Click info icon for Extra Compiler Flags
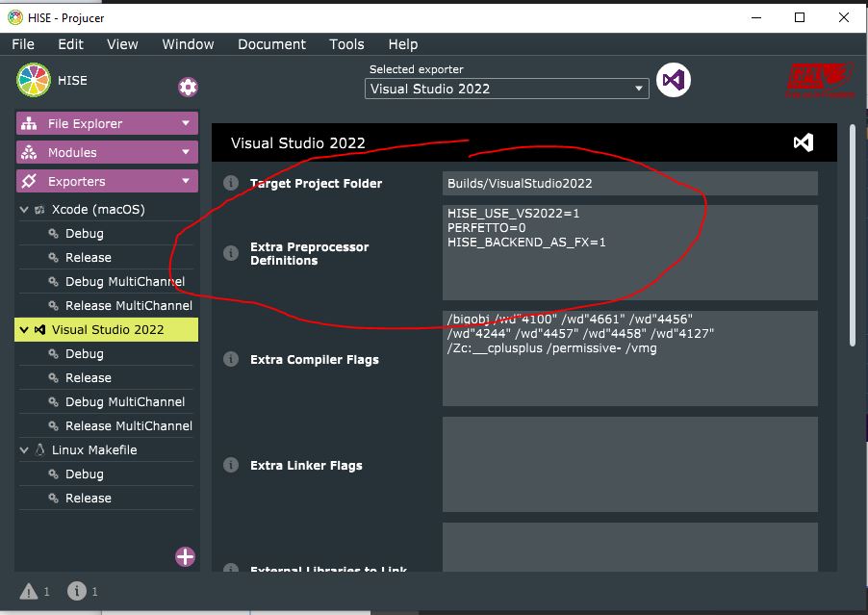The height and width of the screenshot is (615, 868). 231,359
